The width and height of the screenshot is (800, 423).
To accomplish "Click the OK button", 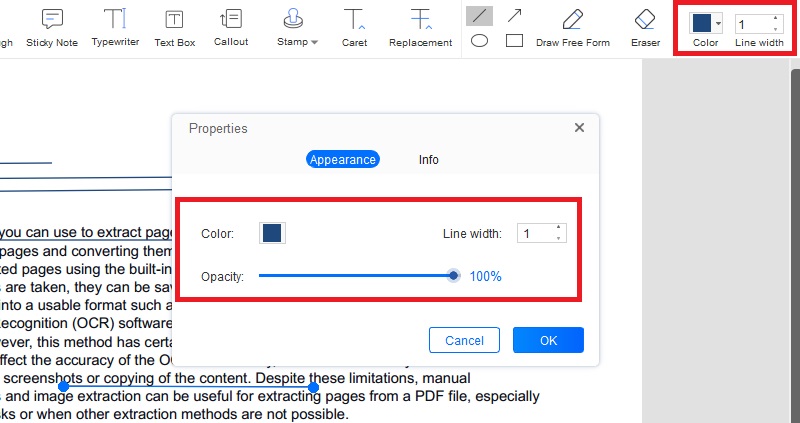I will coord(548,340).
